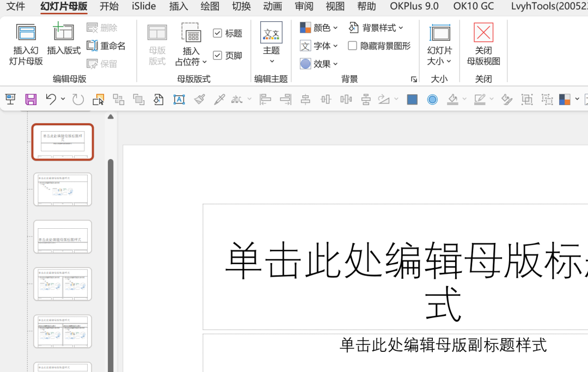The width and height of the screenshot is (588, 372).
Task: Click the 重命名 (Rename) layout icon
Action: 107,46
